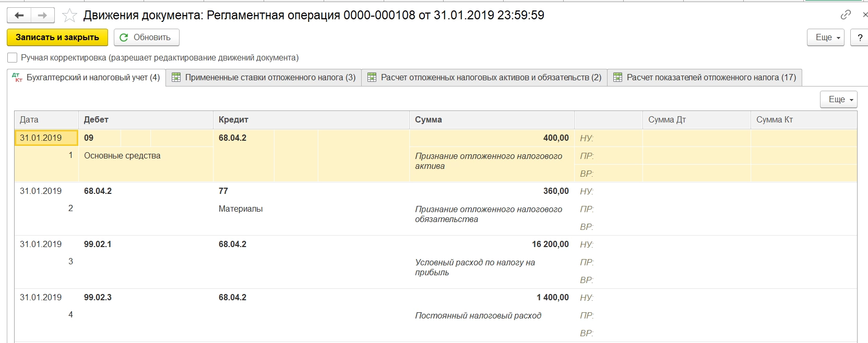Click the forward arrow navigation icon
This screenshot has width=868, height=343.
tap(43, 16)
